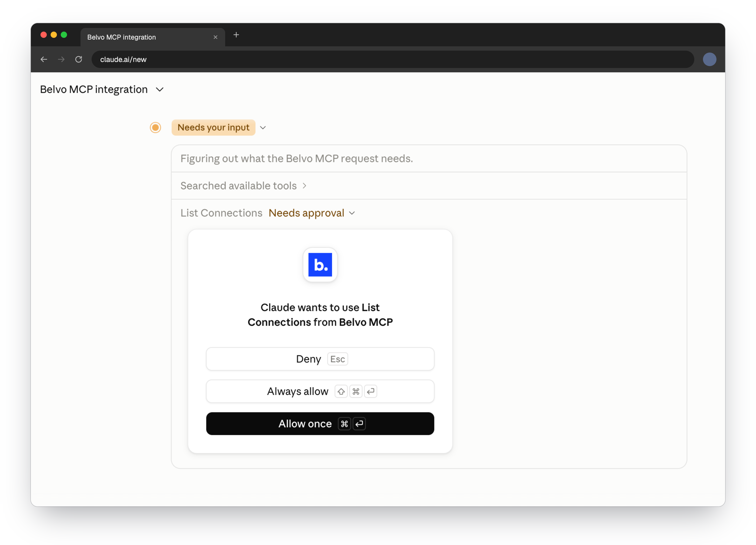
Task: Click the List Connections label
Action: click(221, 213)
